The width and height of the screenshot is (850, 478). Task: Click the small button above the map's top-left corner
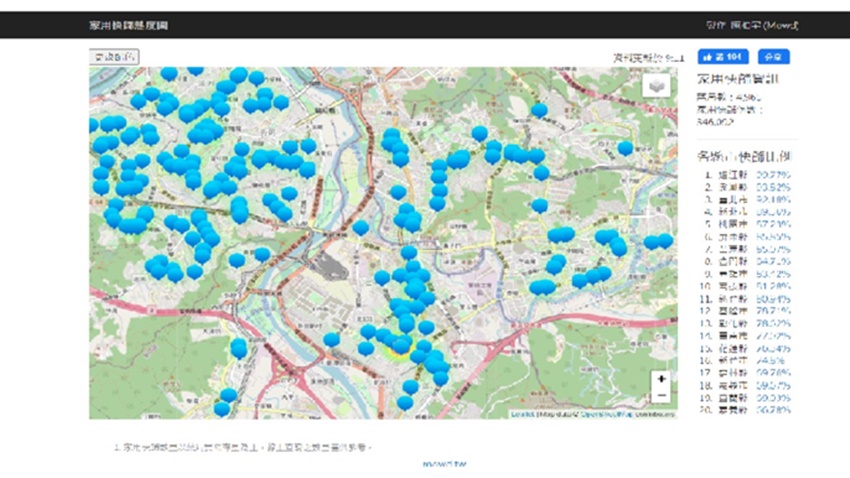pyautogui.click(x=115, y=57)
